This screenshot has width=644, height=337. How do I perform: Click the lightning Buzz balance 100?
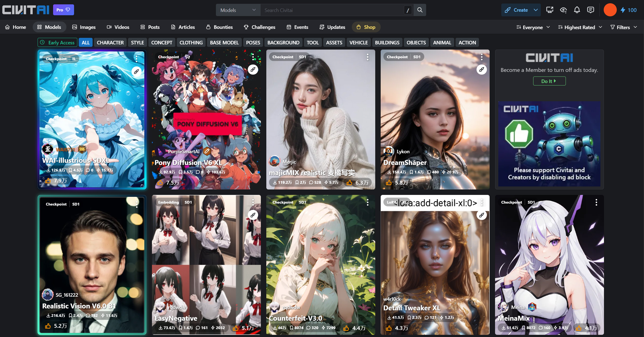[628, 10]
